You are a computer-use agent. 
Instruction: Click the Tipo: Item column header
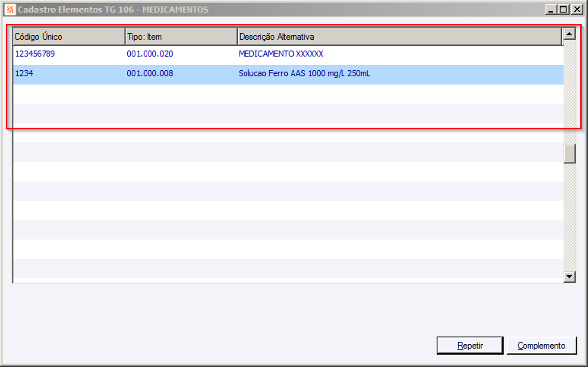[182, 37]
